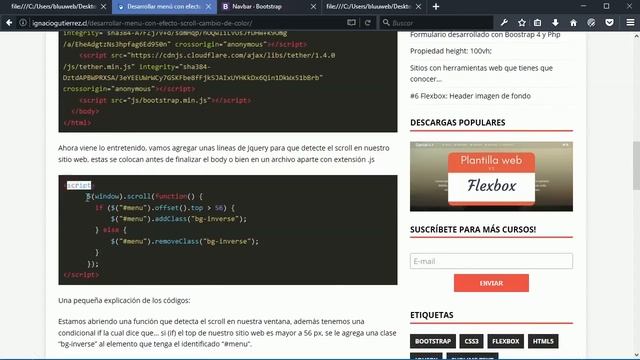Switch to the last file:///C:/Users/bluuweb tab
Screen dimensions: 640x360
(374, 7)
